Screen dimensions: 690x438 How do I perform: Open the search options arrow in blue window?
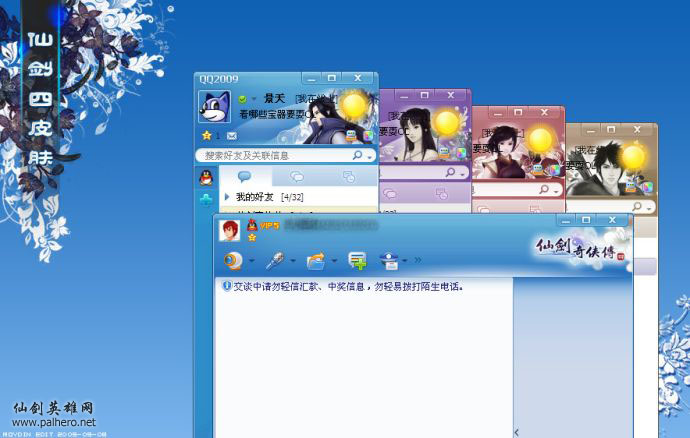[370, 157]
